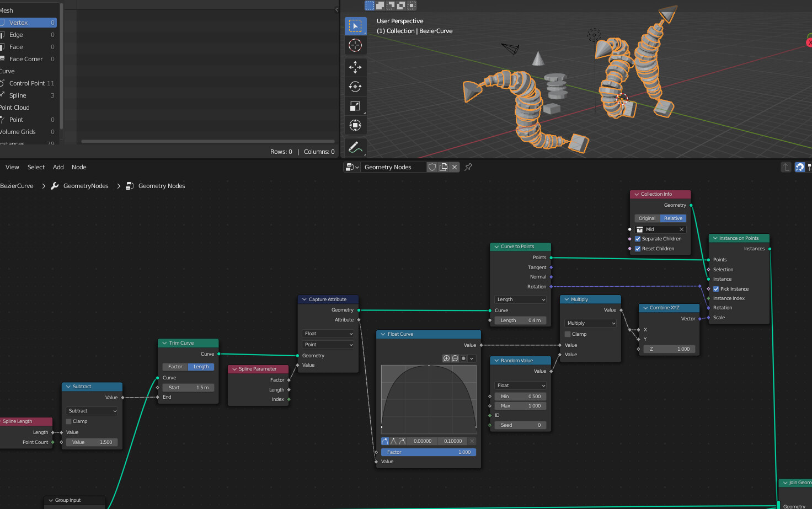Set select mode to Extend in viewport header
Screen dimensions: 812x509
[380, 6]
